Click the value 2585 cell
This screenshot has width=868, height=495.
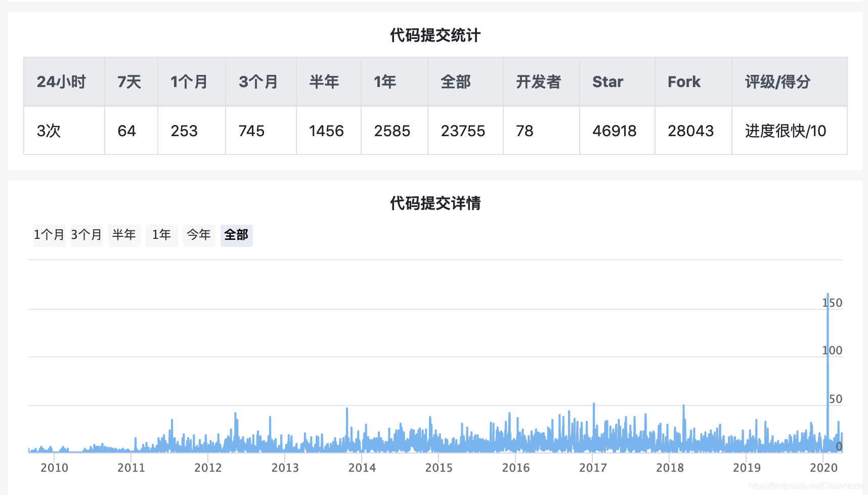[395, 131]
